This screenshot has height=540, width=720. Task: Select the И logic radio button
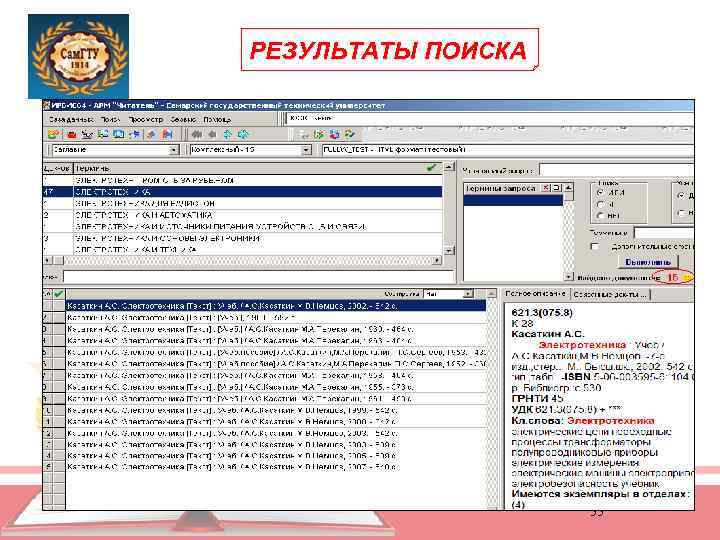click(600, 204)
